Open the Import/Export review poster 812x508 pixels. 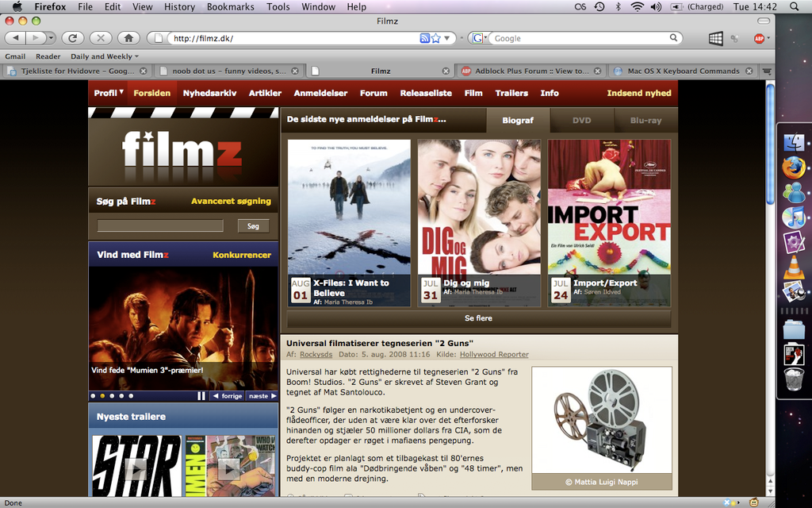609,223
